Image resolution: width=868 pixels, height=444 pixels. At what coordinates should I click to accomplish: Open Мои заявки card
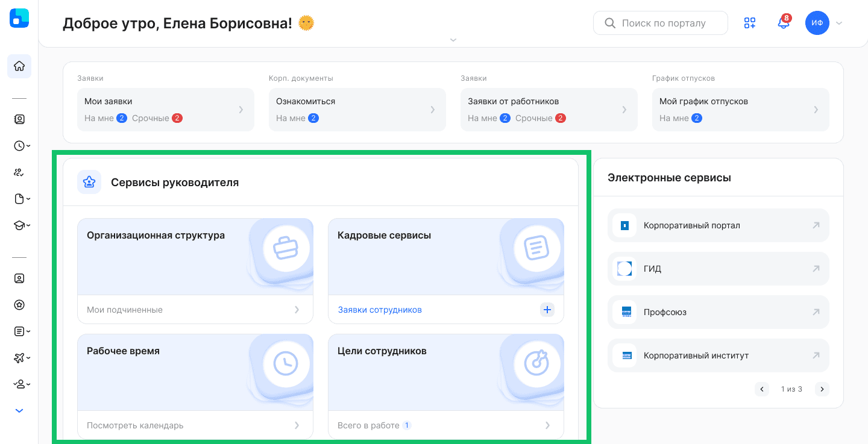pos(165,110)
